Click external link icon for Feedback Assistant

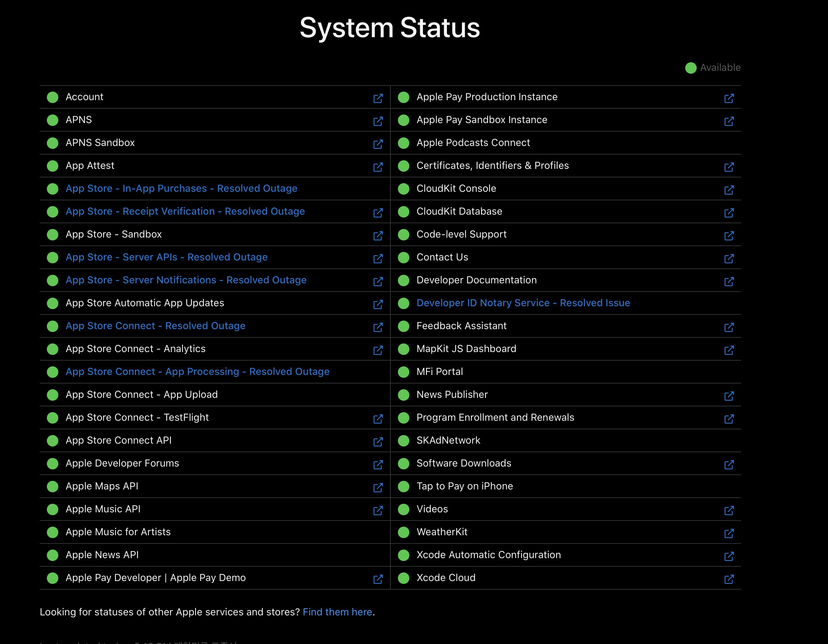(x=729, y=327)
